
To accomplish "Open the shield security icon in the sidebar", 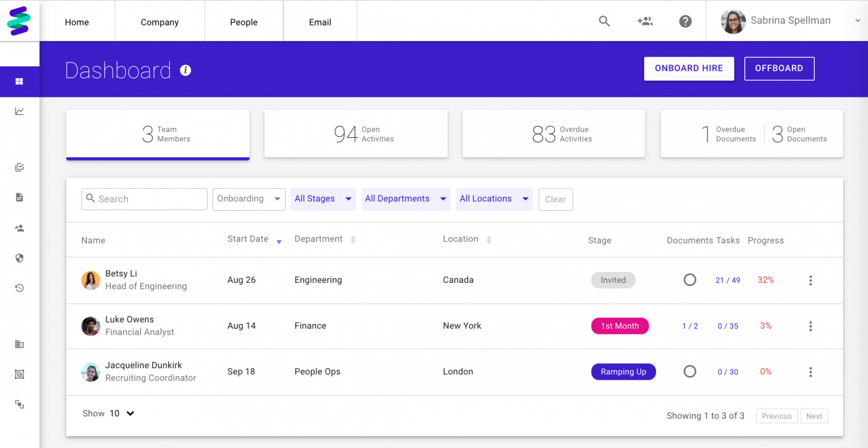I will (x=19, y=258).
